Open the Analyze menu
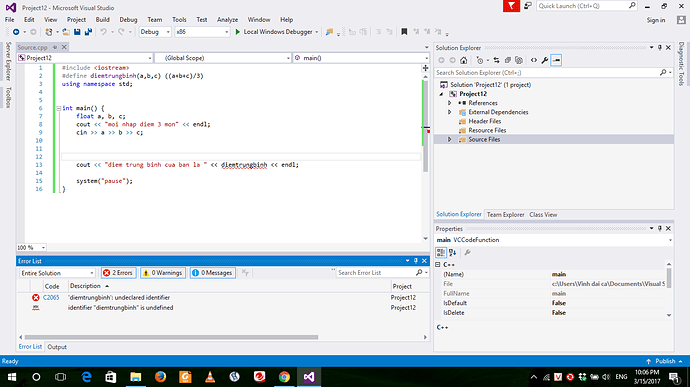This screenshot has width=690, height=387. 228,20
